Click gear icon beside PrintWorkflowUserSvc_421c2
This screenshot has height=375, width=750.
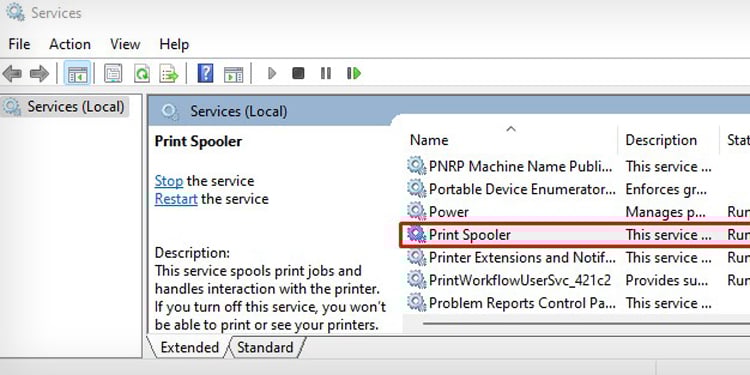point(417,280)
